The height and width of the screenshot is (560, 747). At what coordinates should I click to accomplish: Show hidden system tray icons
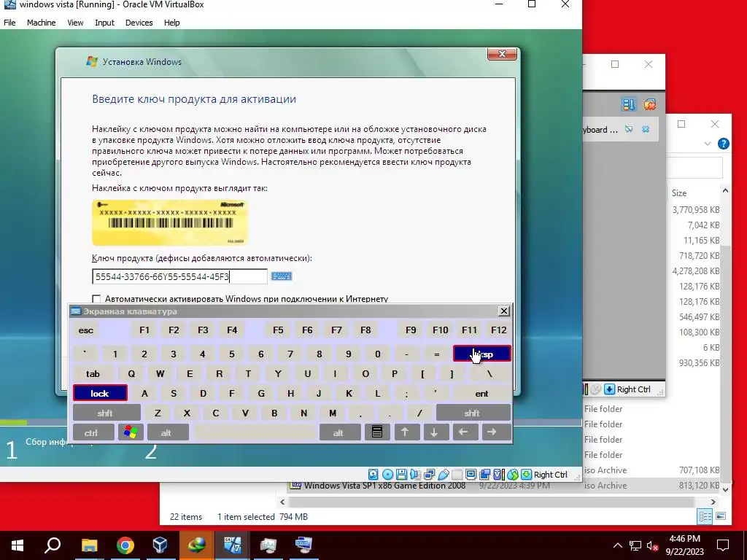tap(617, 545)
